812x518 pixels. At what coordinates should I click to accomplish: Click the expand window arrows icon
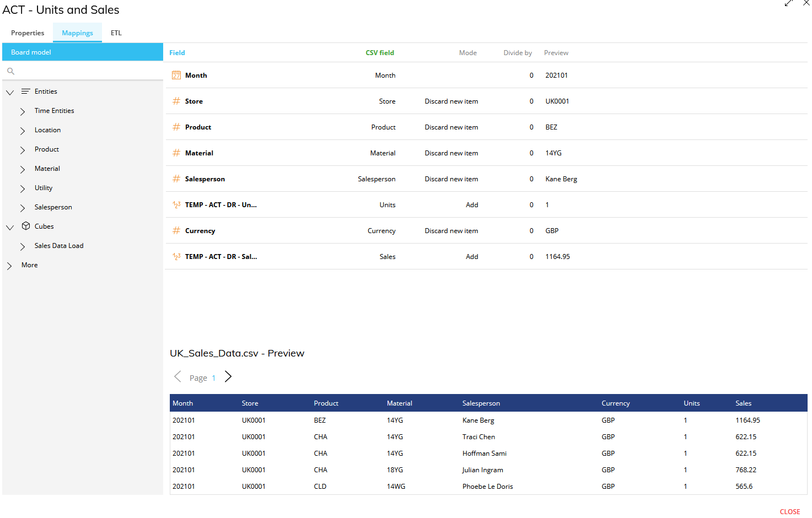pos(789,3)
